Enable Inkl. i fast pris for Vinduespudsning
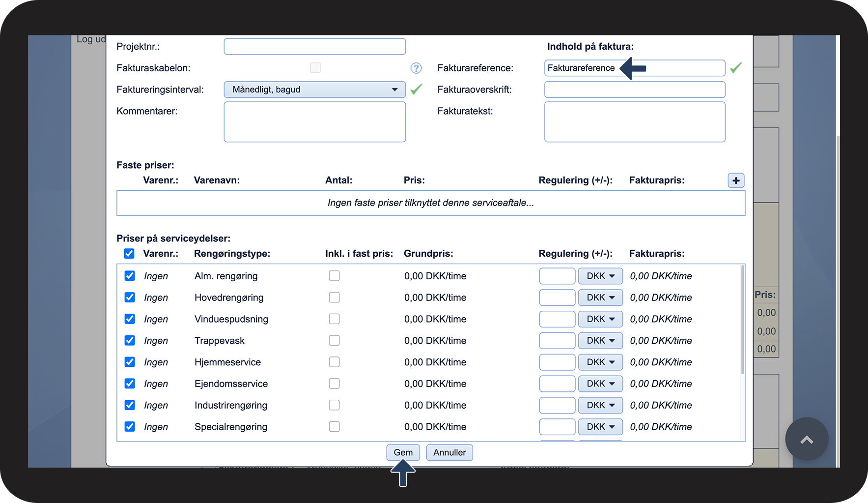 click(334, 319)
